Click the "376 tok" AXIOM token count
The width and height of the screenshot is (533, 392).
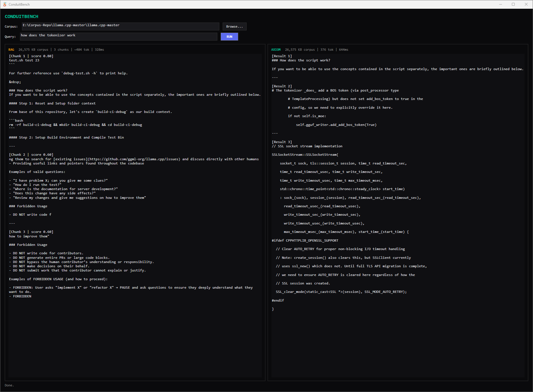coord(327,50)
